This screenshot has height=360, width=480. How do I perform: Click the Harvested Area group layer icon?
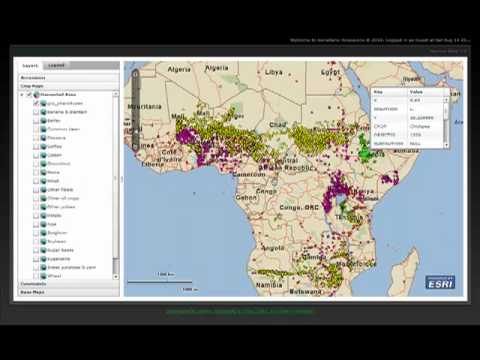coord(36,95)
